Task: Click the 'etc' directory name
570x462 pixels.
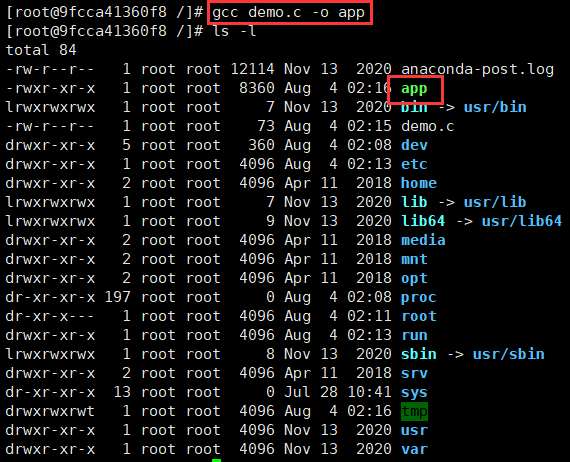Action: (x=414, y=164)
